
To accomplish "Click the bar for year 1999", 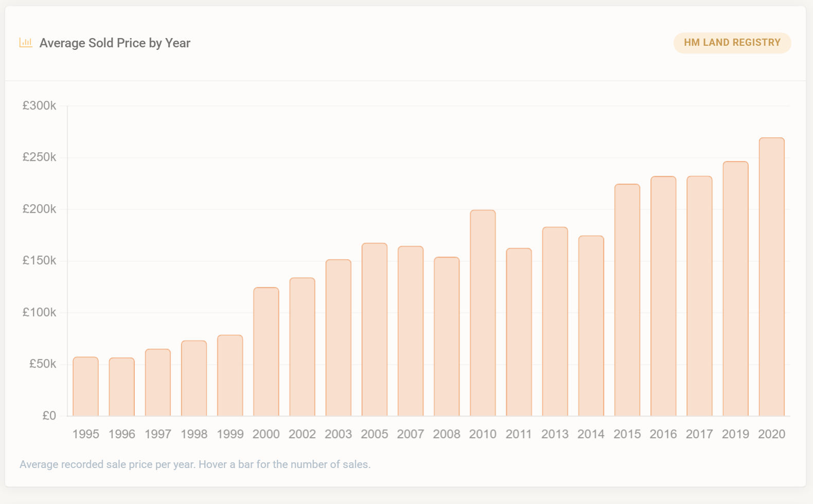I will 230,375.
